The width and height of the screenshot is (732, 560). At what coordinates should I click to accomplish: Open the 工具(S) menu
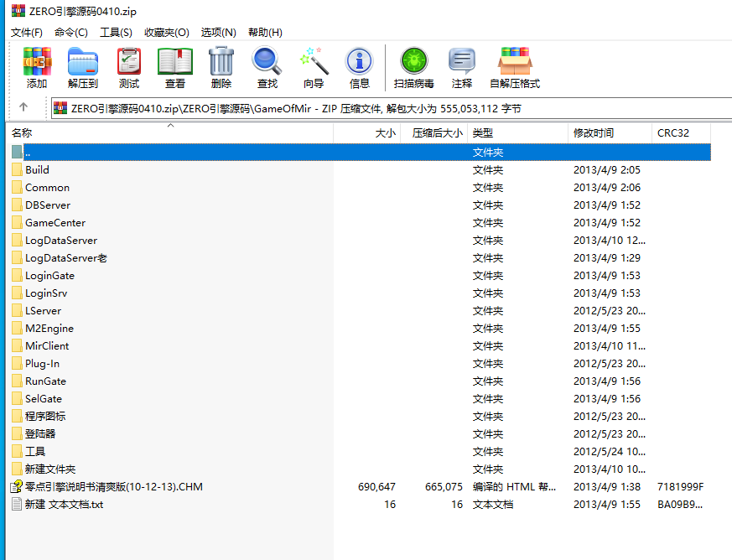point(116,32)
